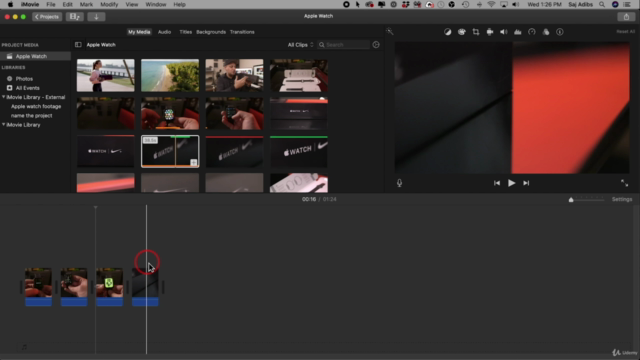Open the Mark menu
640x360 pixels.
86,4
